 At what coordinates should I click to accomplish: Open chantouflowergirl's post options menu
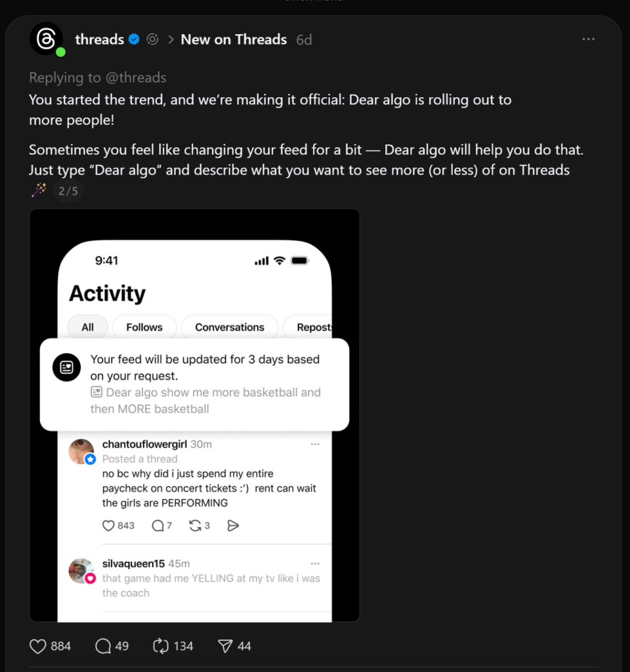point(315,444)
